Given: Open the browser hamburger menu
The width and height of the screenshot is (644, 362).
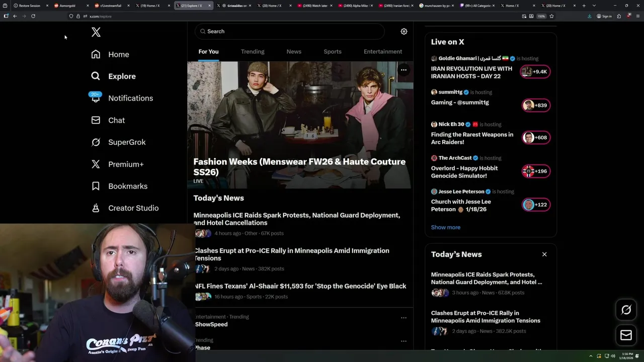Looking at the screenshot, I should pyautogui.click(x=637, y=16).
